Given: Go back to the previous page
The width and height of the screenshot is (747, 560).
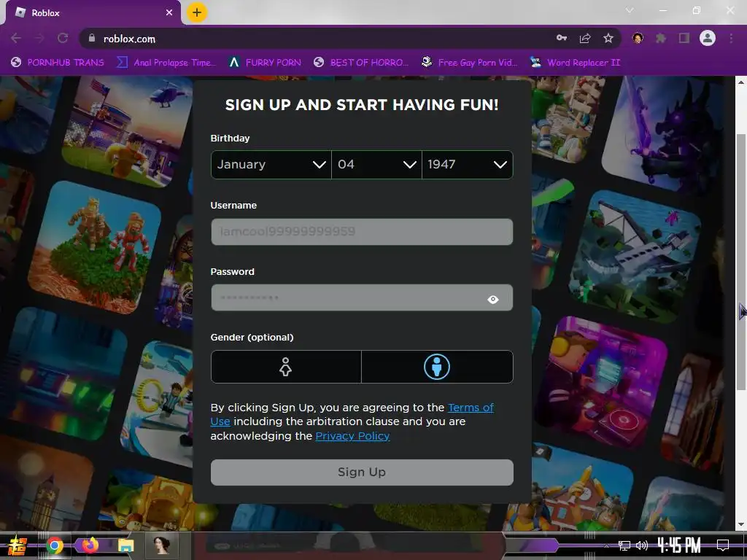Looking at the screenshot, I should point(16,38).
